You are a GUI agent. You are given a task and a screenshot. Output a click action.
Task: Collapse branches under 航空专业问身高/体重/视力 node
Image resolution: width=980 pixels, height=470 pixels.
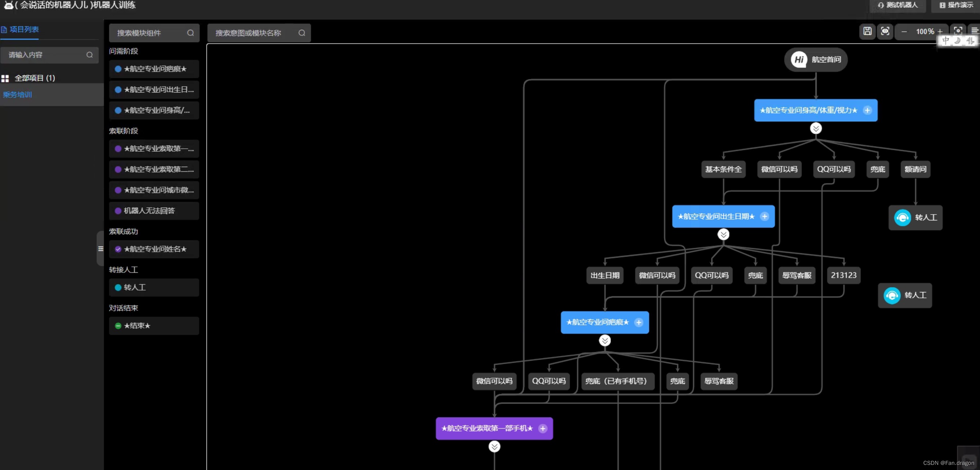[816, 129]
